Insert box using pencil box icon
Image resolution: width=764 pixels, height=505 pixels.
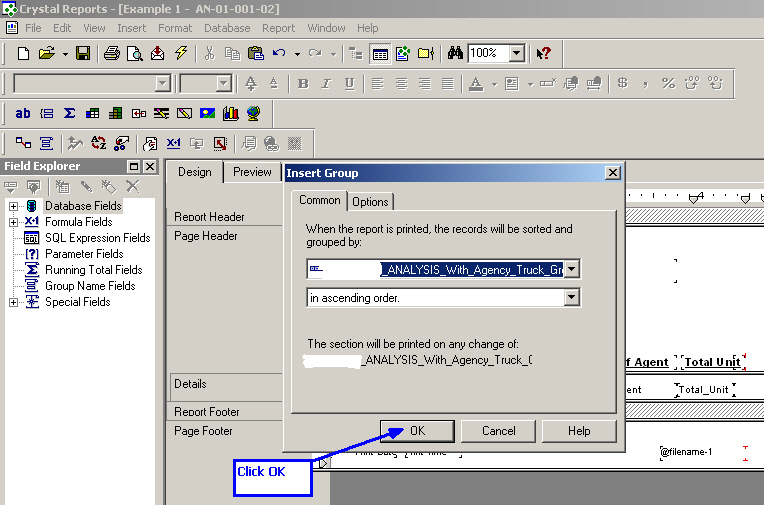184,114
